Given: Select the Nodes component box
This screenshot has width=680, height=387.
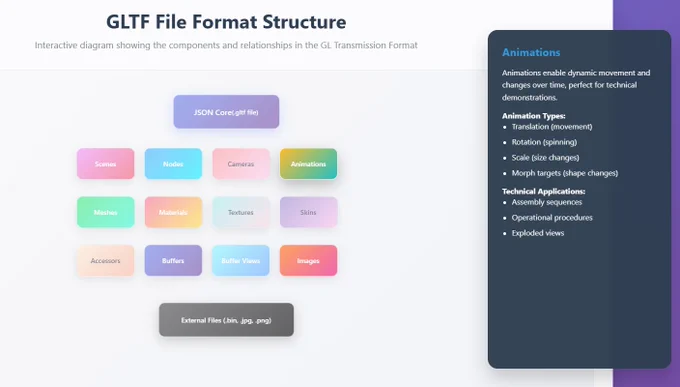Looking at the screenshot, I should click(x=173, y=164).
